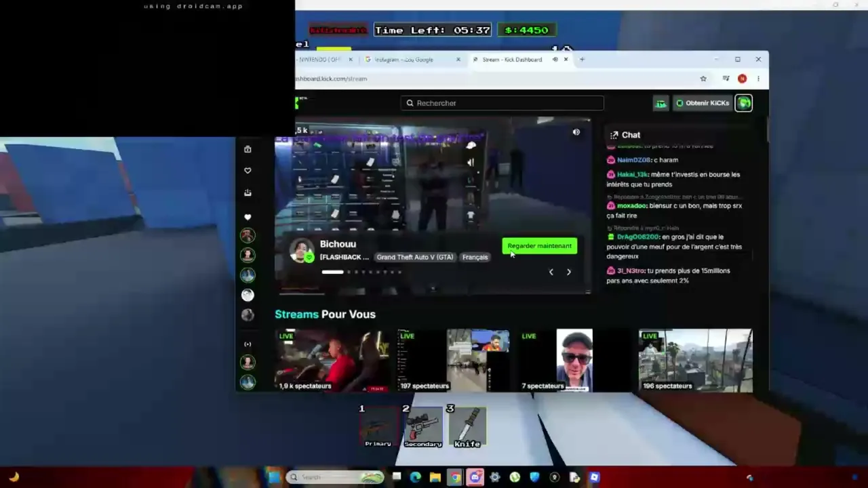Open Microsoft Edge from the taskbar
Image resolution: width=868 pixels, height=488 pixels.
tap(416, 477)
